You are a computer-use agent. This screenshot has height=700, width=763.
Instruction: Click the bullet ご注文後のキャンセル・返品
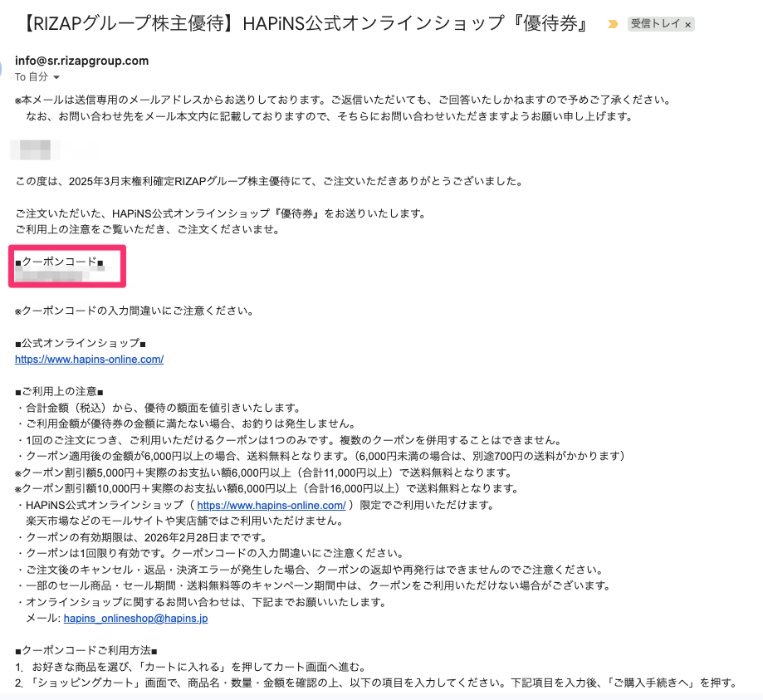(310, 570)
